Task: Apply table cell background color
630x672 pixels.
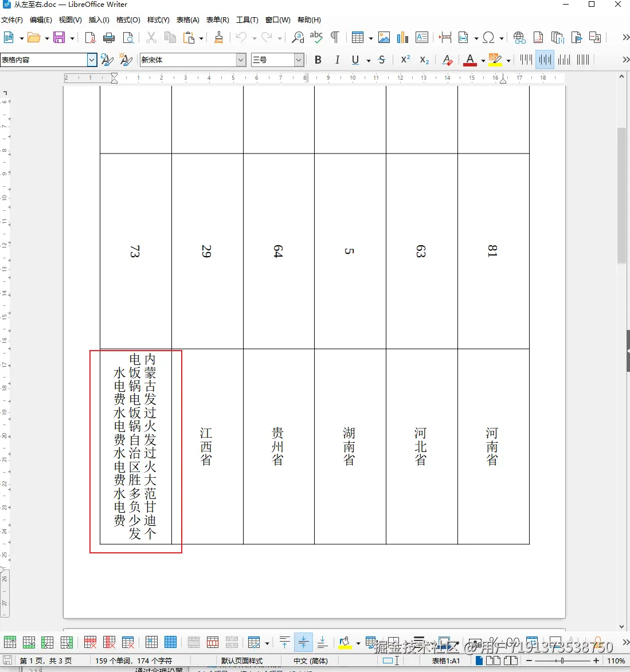Action: 345,642
